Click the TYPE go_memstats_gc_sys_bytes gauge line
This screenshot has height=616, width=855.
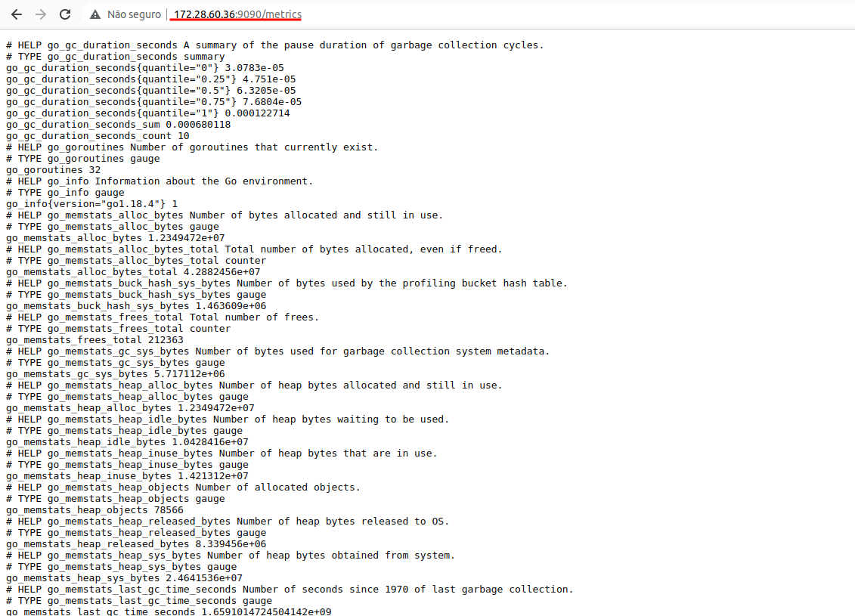(x=116, y=363)
